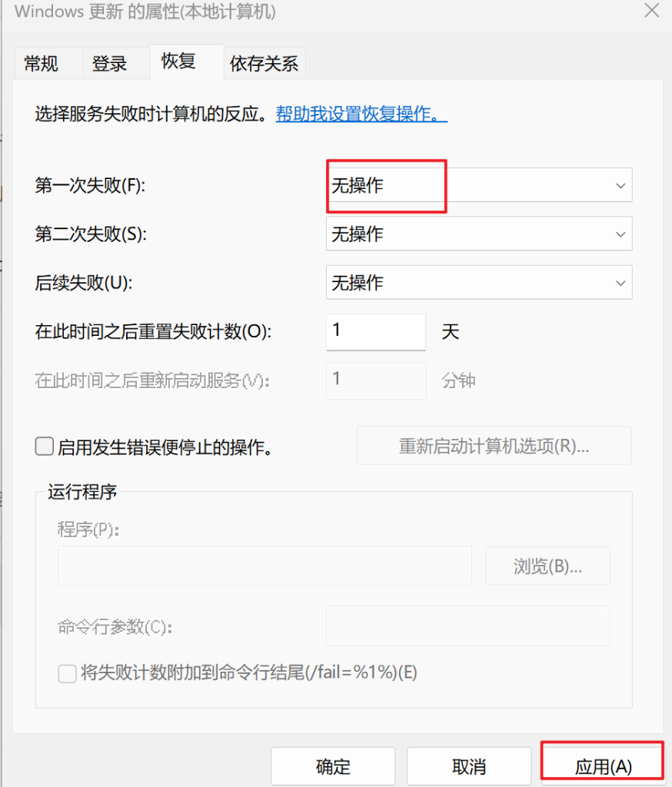Open the 登录 tab
Screen dimensions: 672x787
point(109,64)
